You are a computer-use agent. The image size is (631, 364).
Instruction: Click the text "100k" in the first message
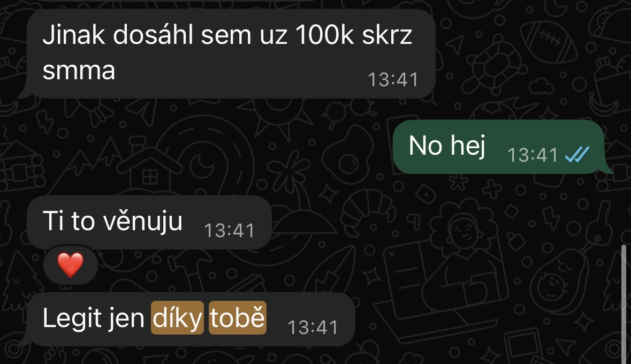(x=325, y=35)
